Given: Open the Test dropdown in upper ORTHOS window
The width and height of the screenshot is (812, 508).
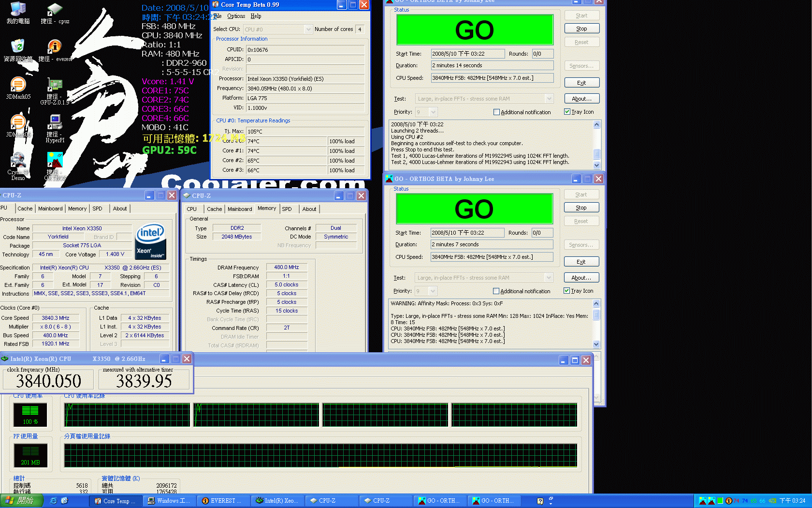Looking at the screenshot, I should click(549, 99).
